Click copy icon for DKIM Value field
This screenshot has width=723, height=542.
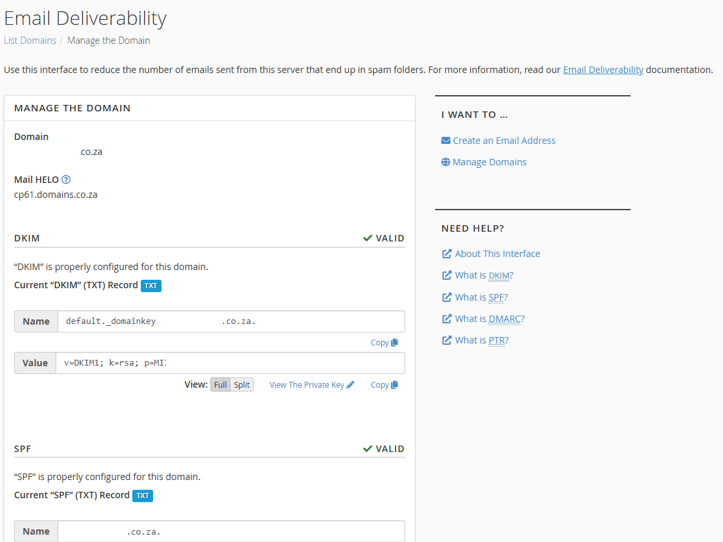[394, 385]
